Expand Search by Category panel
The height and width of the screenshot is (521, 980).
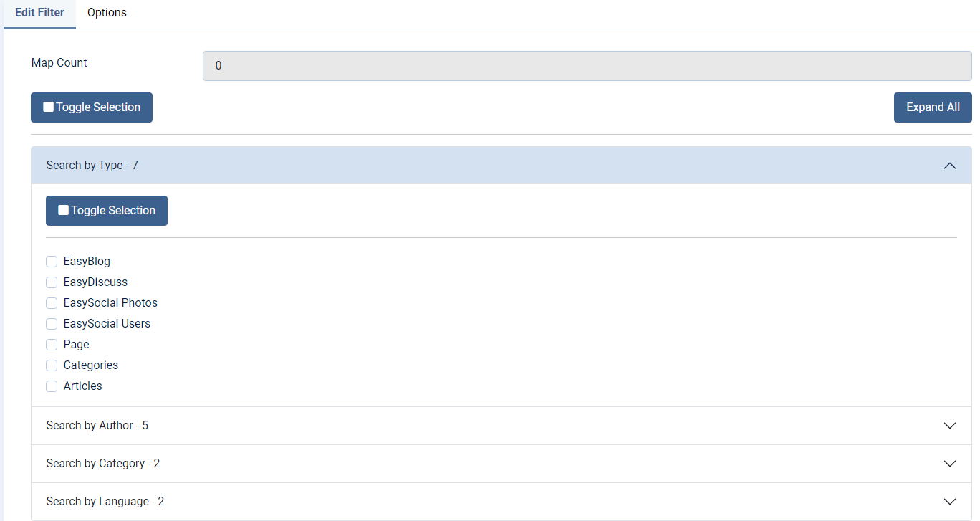(103, 464)
